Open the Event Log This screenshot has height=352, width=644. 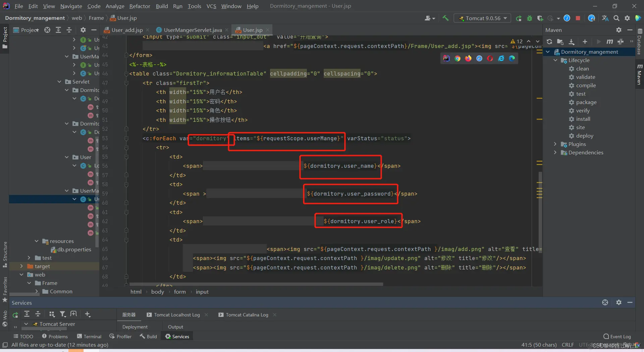coord(617,336)
